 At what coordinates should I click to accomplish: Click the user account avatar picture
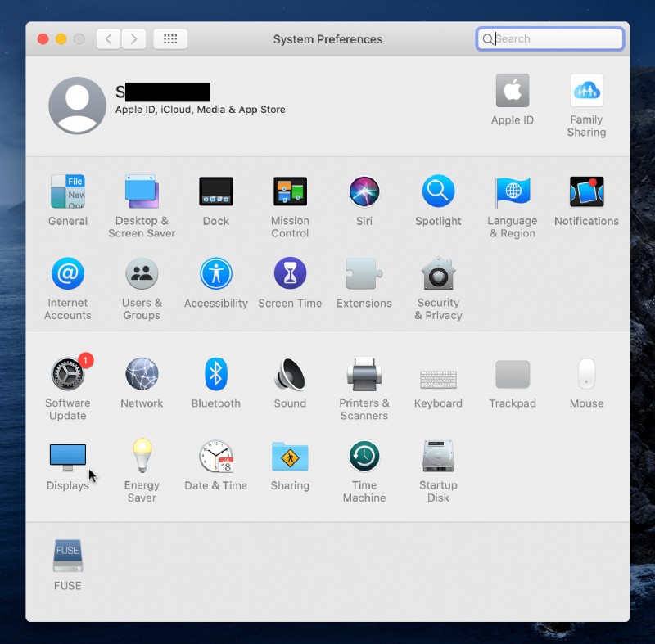(77, 106)
